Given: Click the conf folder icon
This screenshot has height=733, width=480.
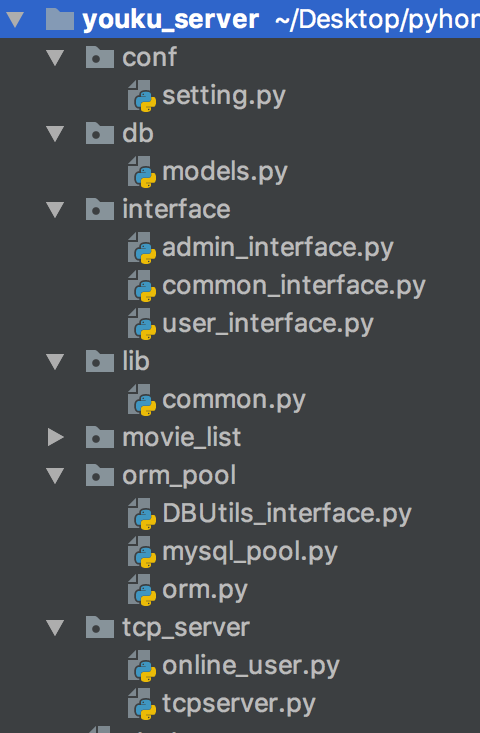Looking at the screenshot, I should coord(100,57).
